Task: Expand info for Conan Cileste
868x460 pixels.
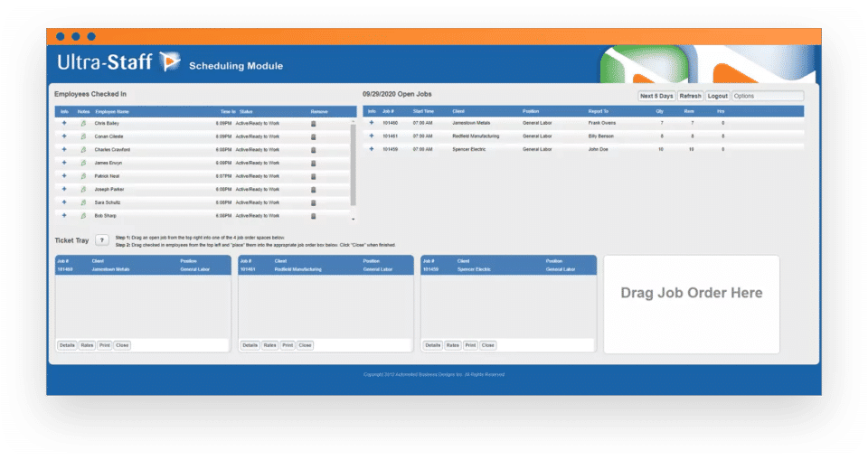Action: (x=64, y=136)
